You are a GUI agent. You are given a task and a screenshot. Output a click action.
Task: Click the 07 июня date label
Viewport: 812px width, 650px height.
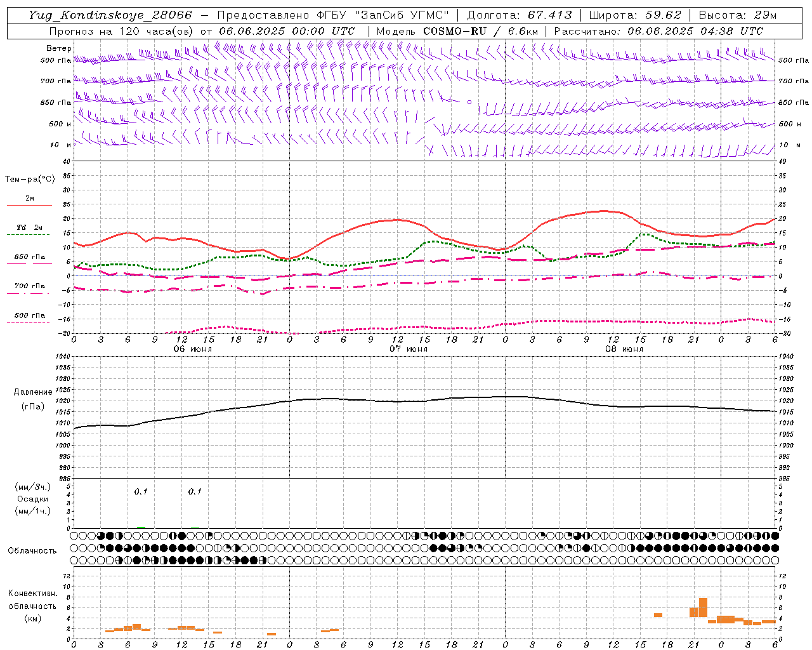coord(409,349)
